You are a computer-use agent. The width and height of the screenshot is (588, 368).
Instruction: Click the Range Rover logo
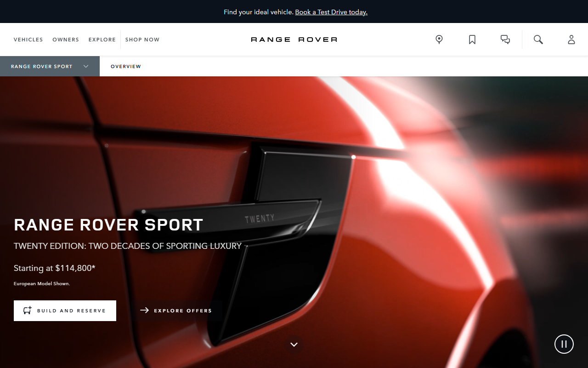[x=294, y=40]
